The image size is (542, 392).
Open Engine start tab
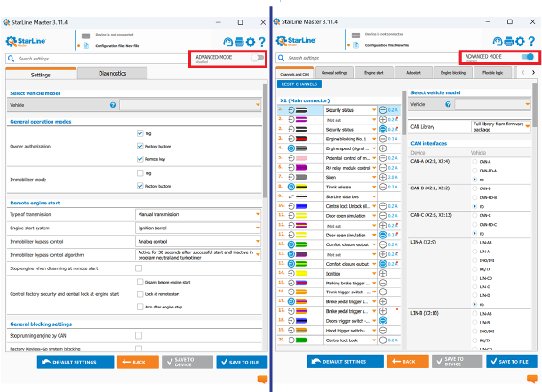click(374, 73)
